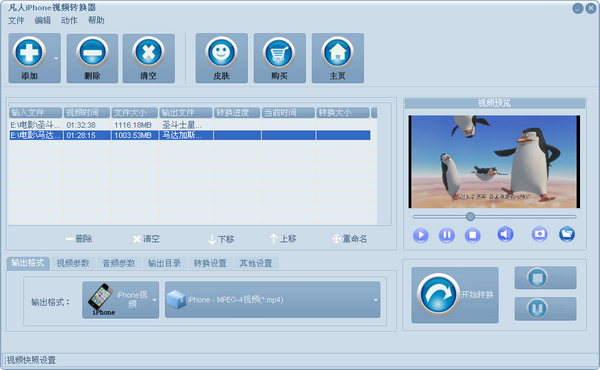Click 重命名 (rename) below the list

point(350,239)
